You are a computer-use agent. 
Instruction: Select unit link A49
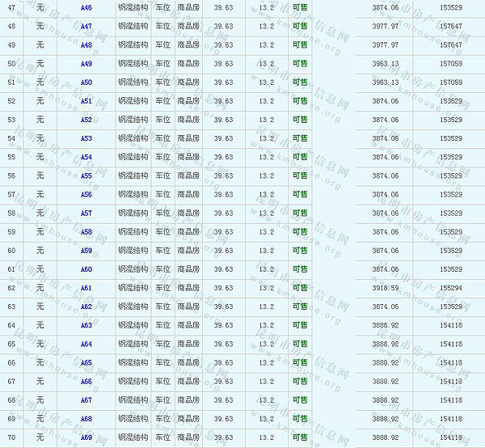coord(86,63)
